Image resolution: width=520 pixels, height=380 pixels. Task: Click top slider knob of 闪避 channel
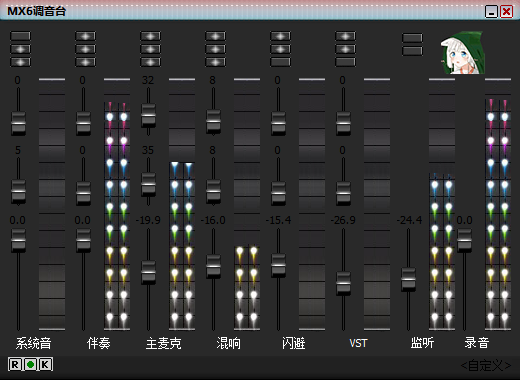click(x=278, y=123)
